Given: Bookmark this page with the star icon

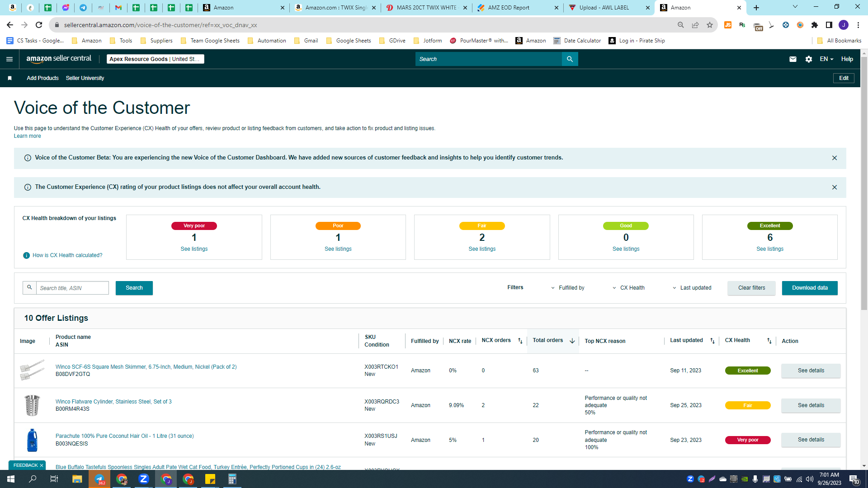Looking at the screenshot, I should (710, 25).
